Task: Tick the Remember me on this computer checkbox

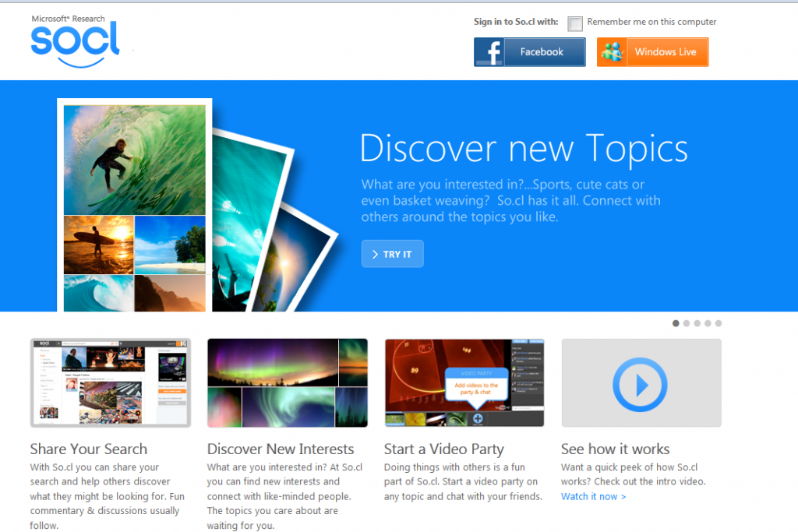Action: (575, 23)
